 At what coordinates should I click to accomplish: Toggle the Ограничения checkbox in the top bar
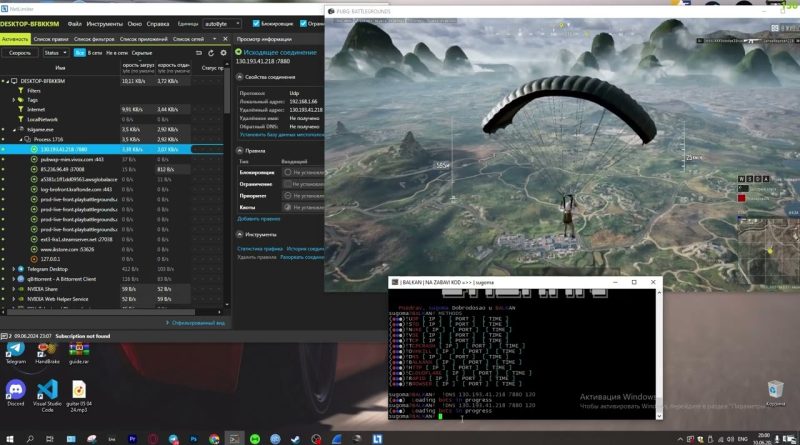pyautogui.click(x=303, y=23)
